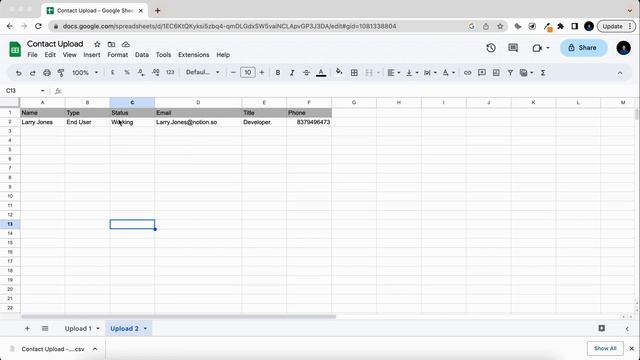640x360 pixels.
Task: Click the font size field
Action: (247, 73)
